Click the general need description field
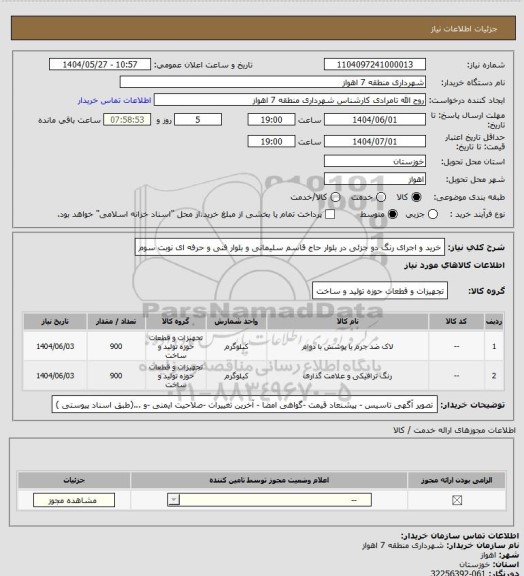524x576 pixels. pyautogui.click(x=290, y=248)
